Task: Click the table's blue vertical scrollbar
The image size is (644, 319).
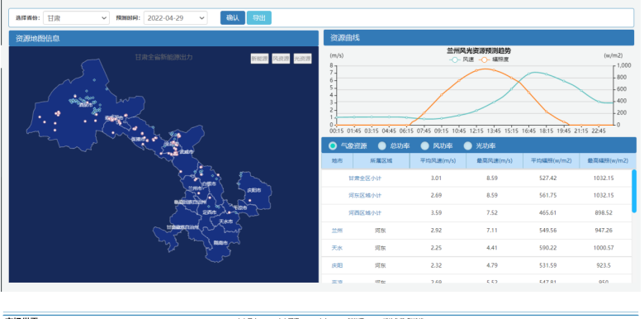Action: [x=634, y=191]
